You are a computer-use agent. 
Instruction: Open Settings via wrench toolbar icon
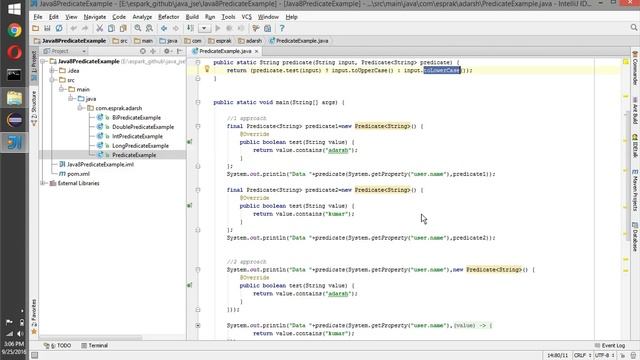pyautogui.click(x=256, y=28)
